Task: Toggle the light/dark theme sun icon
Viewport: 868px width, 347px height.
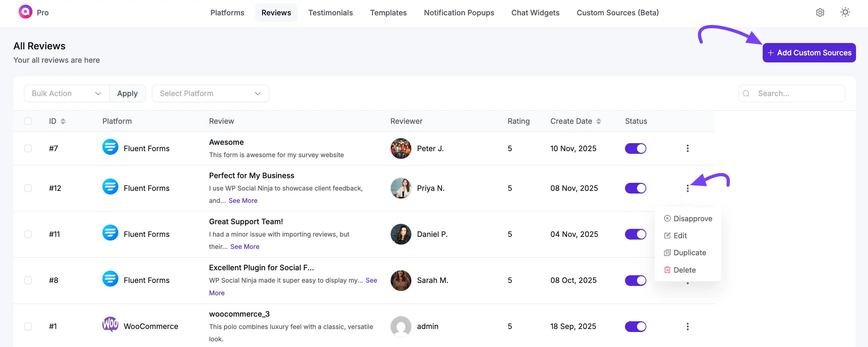Action: (x=845, y=12)
